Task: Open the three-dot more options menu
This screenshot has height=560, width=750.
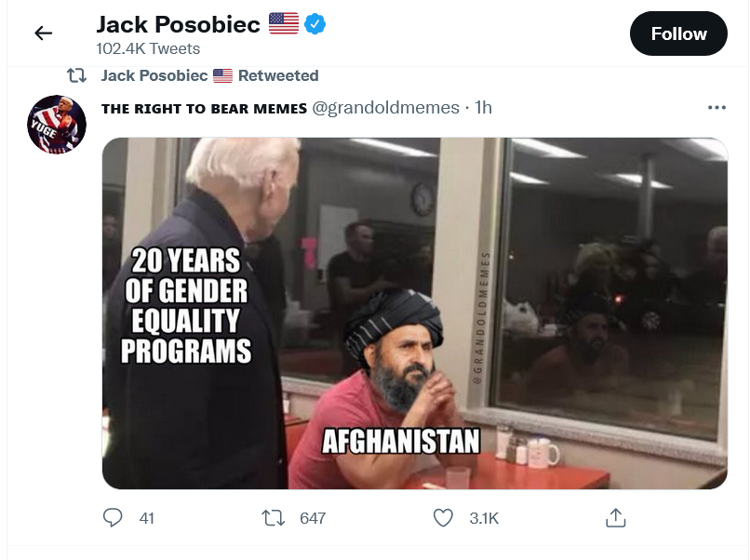Action: (x=717, y=108)
